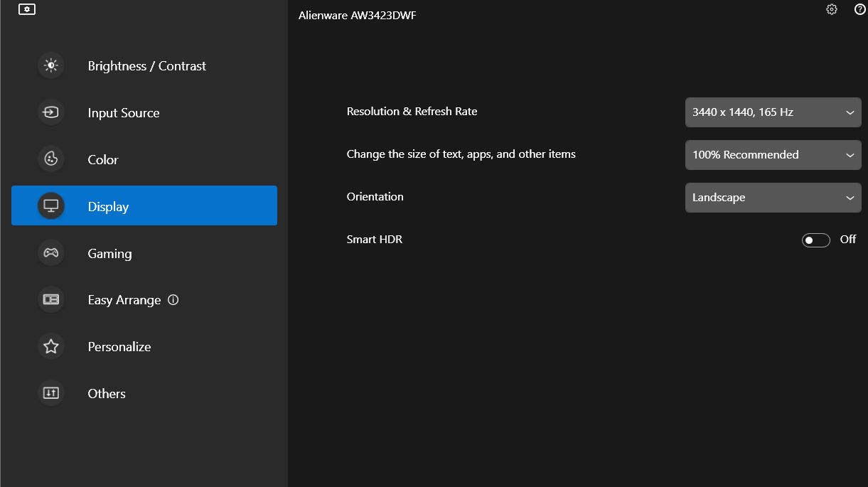This screenshot has height=487, width=868.
Task: Switch to the Color section
Action: coord(144,159)
